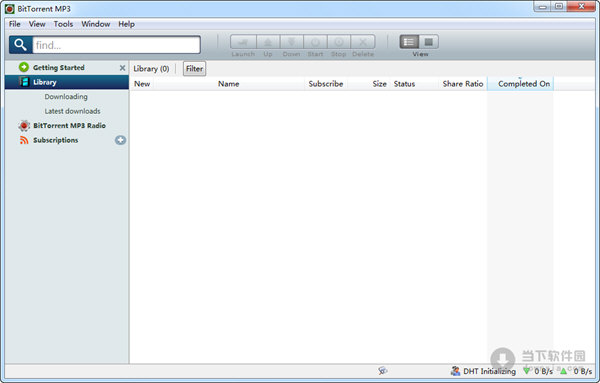The image size is (600, 383).
Task: Click the Filter button
Action: (194, 69)
